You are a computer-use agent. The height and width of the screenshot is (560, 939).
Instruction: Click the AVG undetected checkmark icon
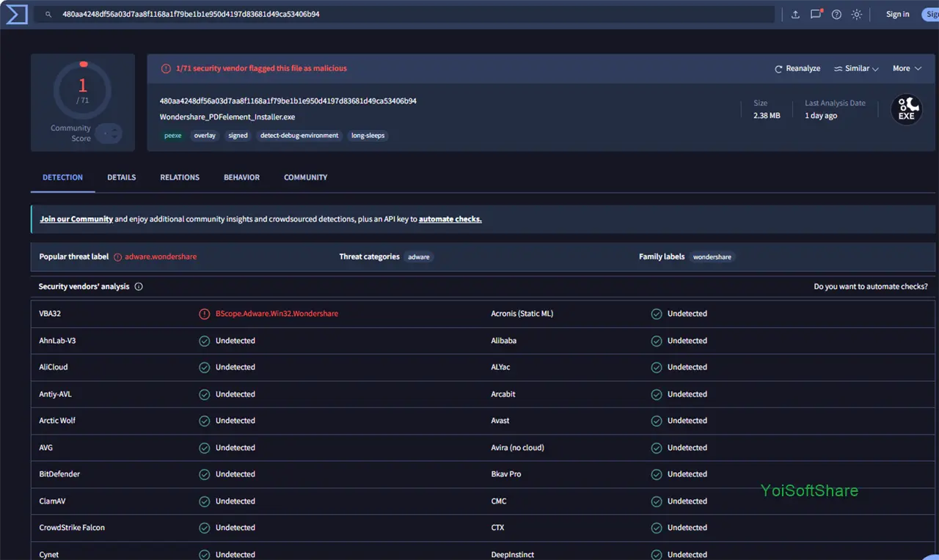(x=205, y=448)
